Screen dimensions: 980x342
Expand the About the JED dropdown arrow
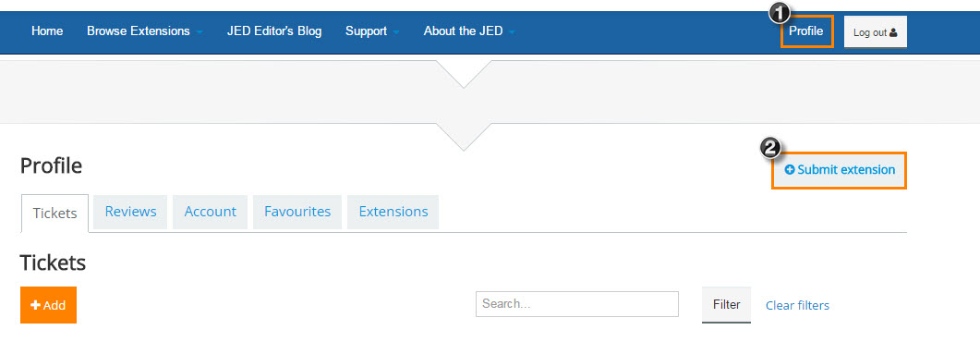(x=512, y=31)
